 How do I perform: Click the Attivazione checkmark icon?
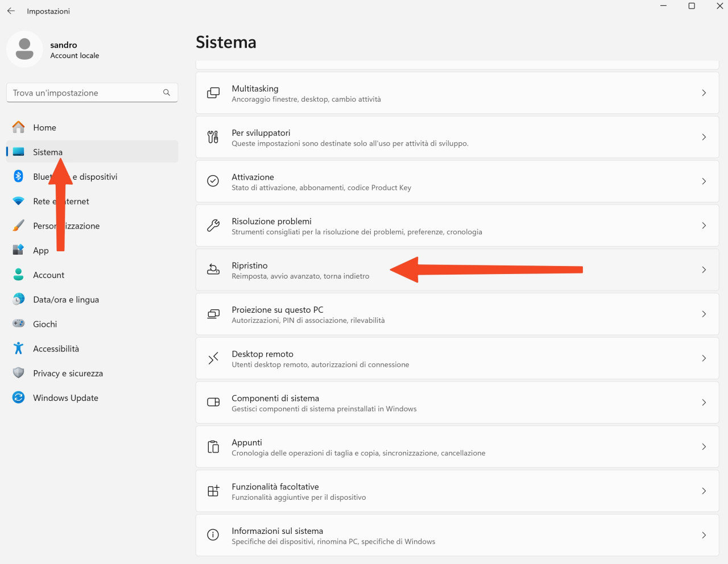point(213,181)
